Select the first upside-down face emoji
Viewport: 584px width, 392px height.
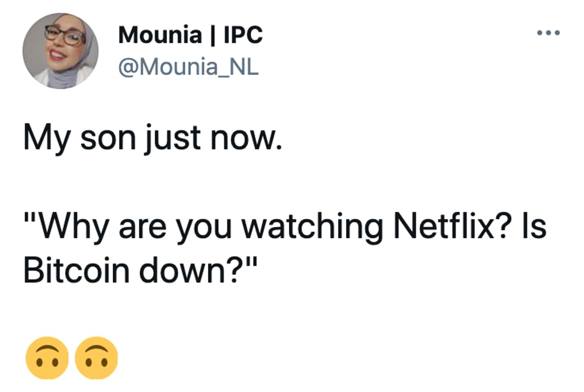point(48,358)
